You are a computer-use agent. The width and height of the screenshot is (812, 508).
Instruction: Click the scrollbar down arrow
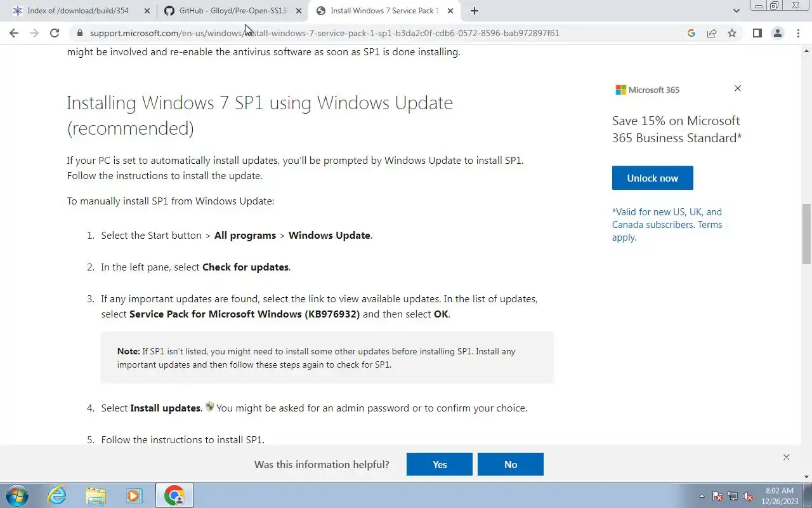click(806, 477)
